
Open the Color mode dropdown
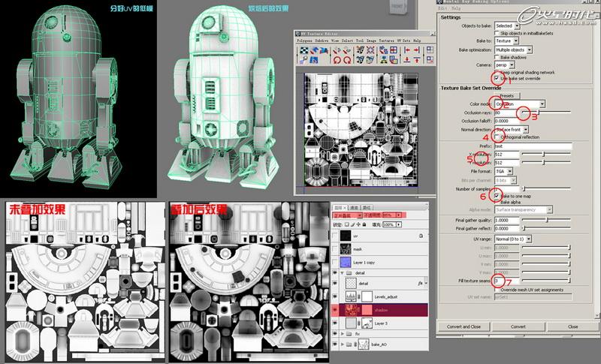519,104
